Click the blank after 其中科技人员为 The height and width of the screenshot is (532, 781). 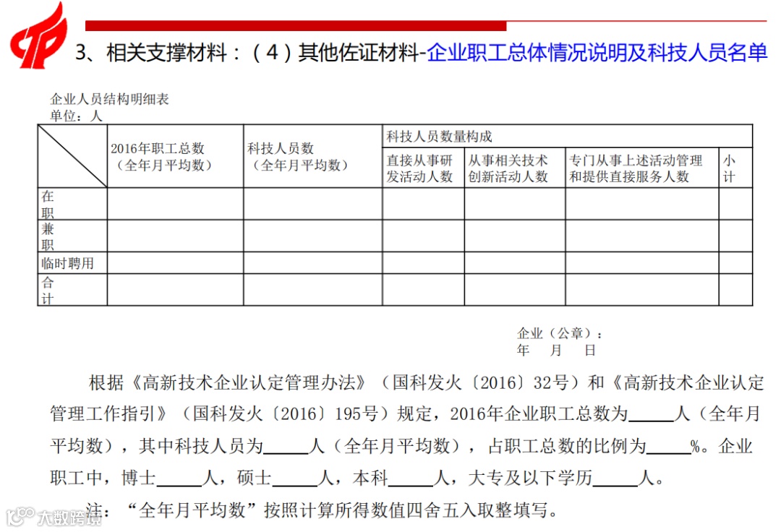(x=286, y=448)
